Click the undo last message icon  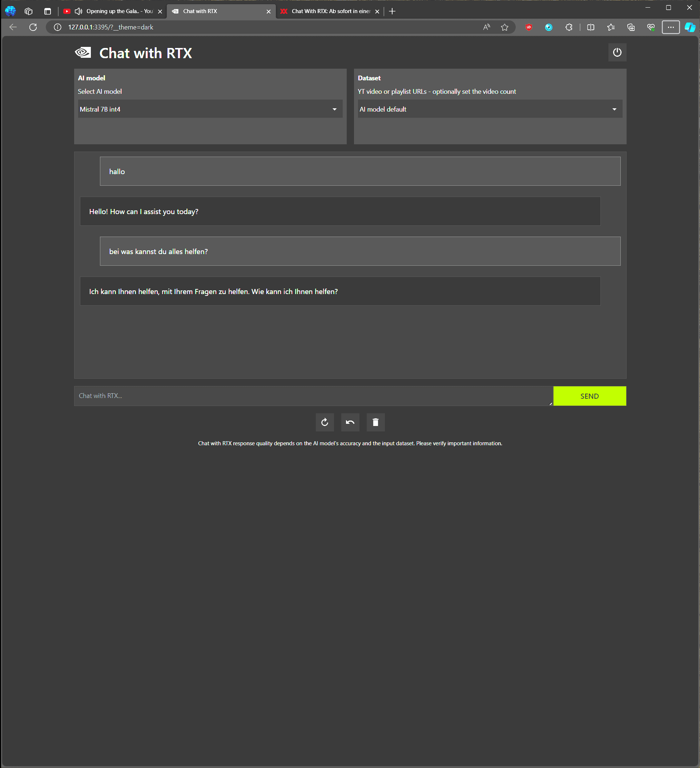pos(350,422)
